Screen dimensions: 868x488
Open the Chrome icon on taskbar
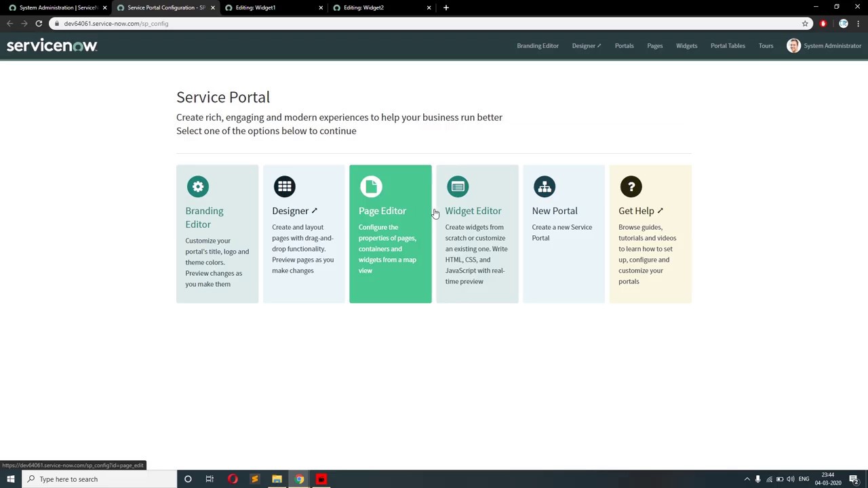(x=299, y=479)
